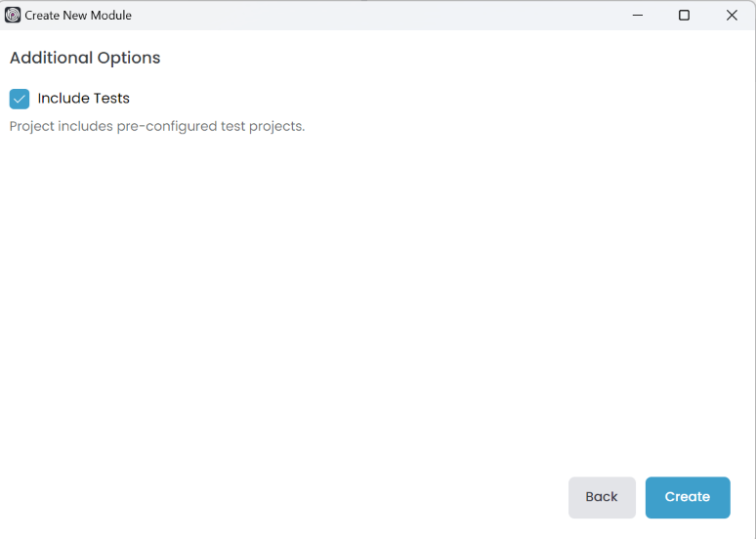756x539 pixels.
Task: Finish the wizard by clicking blue Create
Action: pos(688,497)
